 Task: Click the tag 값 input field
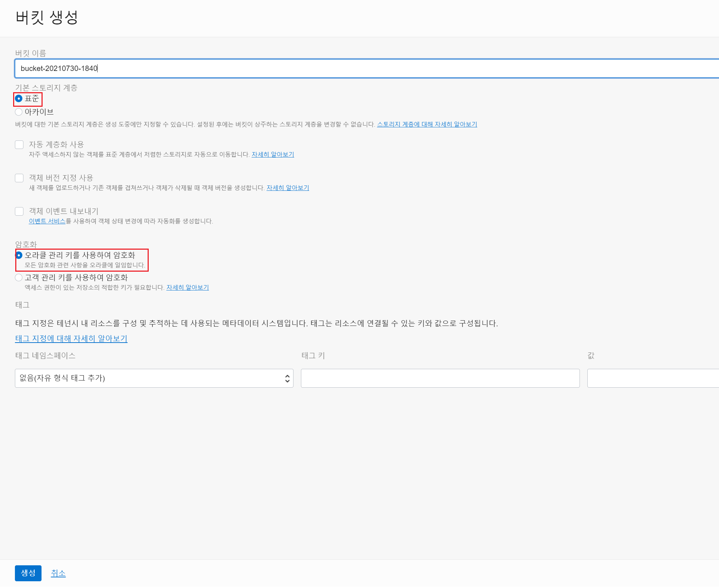click(653, 378)
